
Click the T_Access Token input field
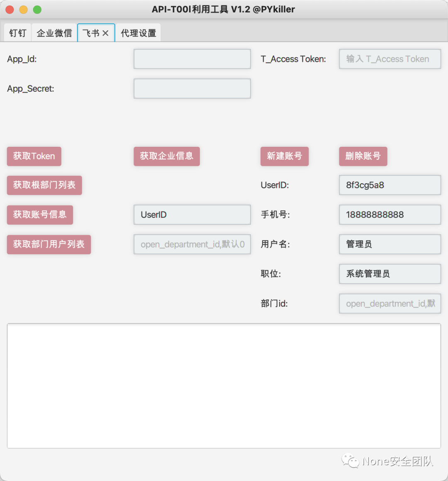point(390,59)
